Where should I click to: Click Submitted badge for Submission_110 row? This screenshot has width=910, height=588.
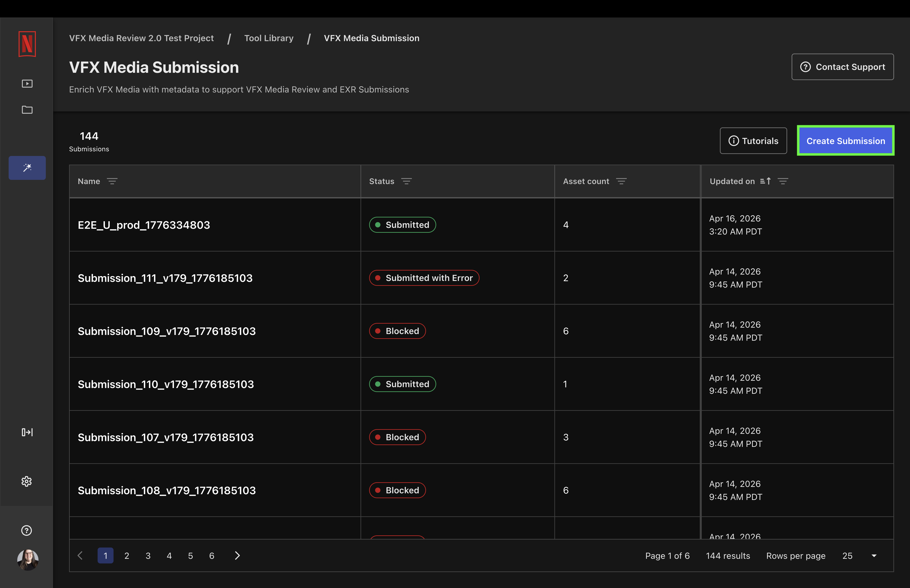point(403,384)
